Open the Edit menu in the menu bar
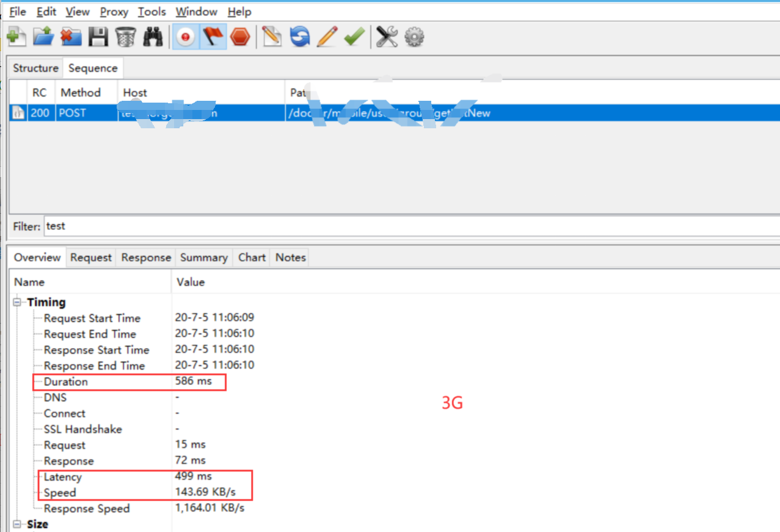The height and width of the screenshot is (532, 780). coord(46,12)
